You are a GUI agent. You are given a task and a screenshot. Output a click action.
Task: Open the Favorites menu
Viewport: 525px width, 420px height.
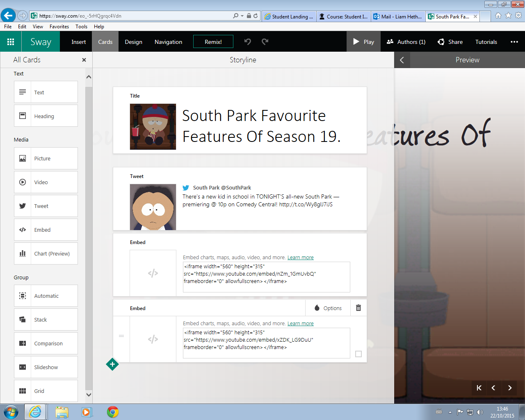(x=59, y=27)
